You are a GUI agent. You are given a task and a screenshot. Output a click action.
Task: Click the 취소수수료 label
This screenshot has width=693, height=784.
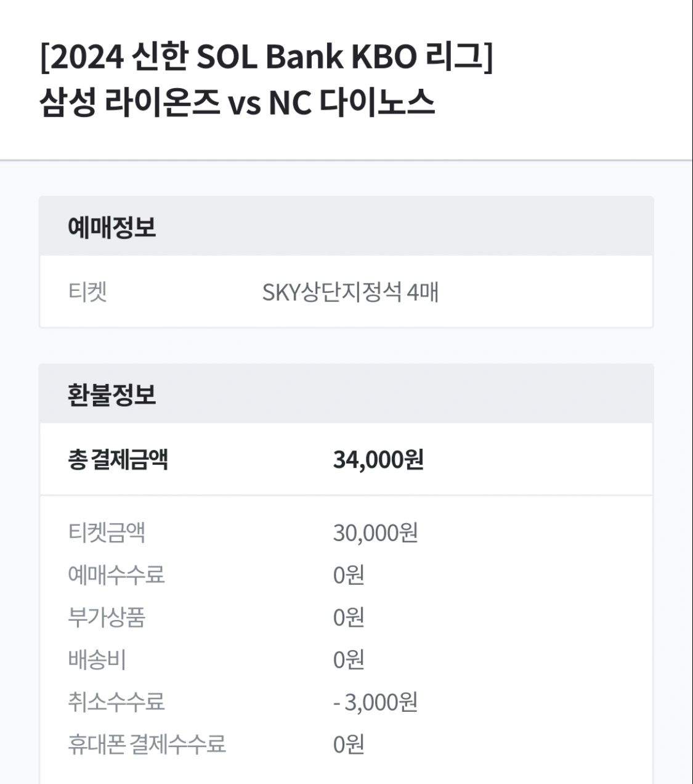tap(116, 701)
